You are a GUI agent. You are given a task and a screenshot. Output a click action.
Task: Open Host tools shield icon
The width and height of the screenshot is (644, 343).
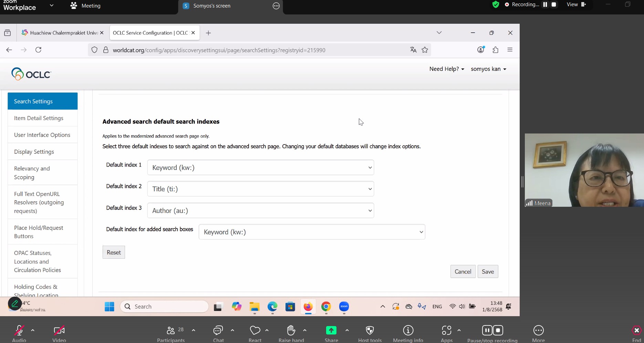pos(370,330)
